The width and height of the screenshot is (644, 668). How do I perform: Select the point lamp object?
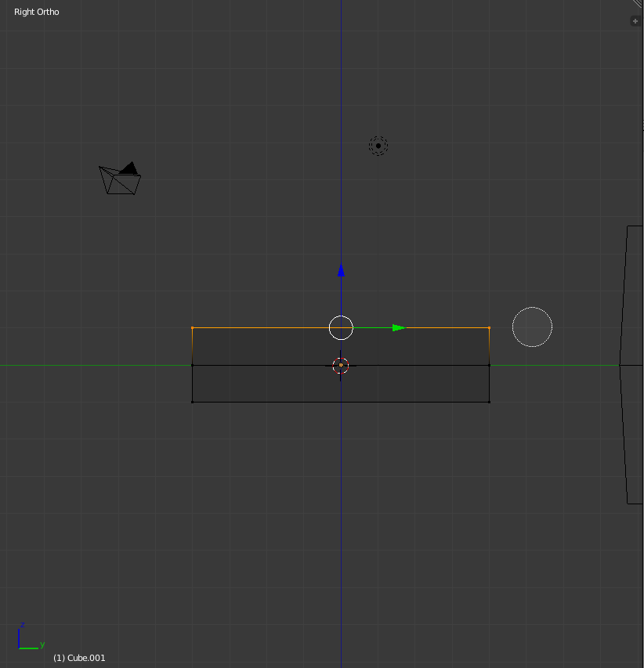(378, 146)
